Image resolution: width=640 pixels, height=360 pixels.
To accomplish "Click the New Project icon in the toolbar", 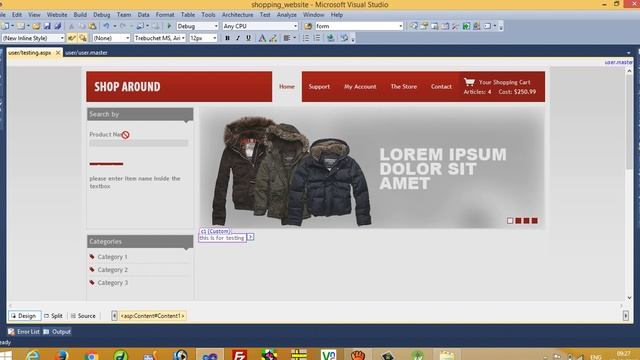I will (x=5, y=26).
